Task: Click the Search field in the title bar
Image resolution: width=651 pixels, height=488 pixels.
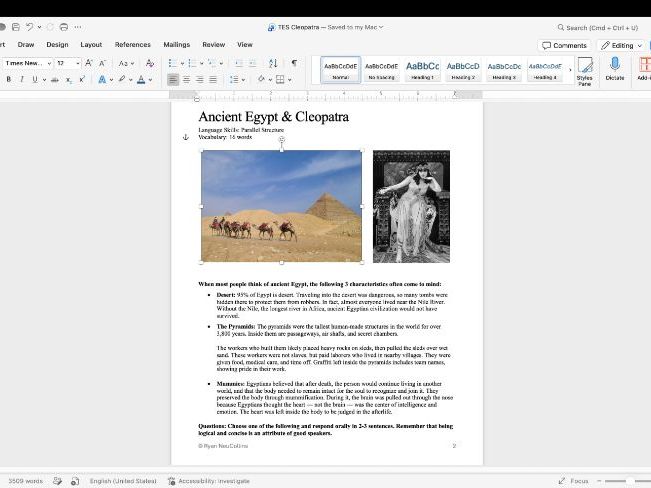Action: tap(597, 28)
